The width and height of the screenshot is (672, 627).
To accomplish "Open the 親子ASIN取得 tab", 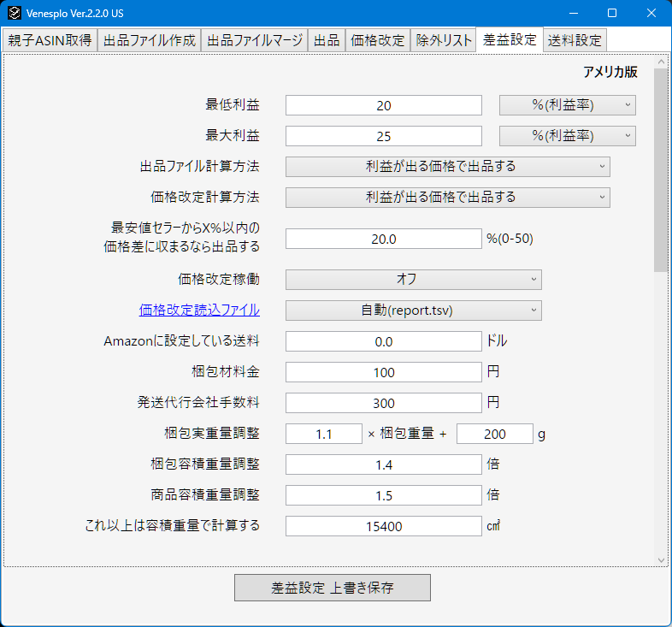I will click(50, 40).
